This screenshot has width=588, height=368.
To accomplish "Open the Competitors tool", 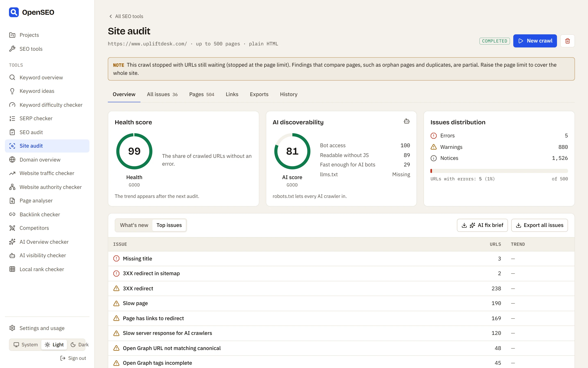I will tap(47, 228).
